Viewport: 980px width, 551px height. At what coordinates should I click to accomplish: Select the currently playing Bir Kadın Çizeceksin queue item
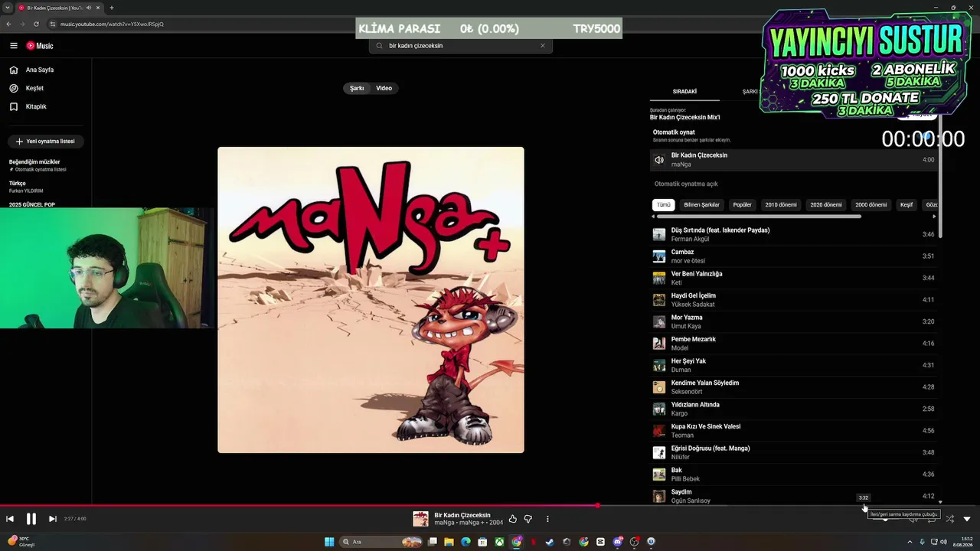click(793, 160)
